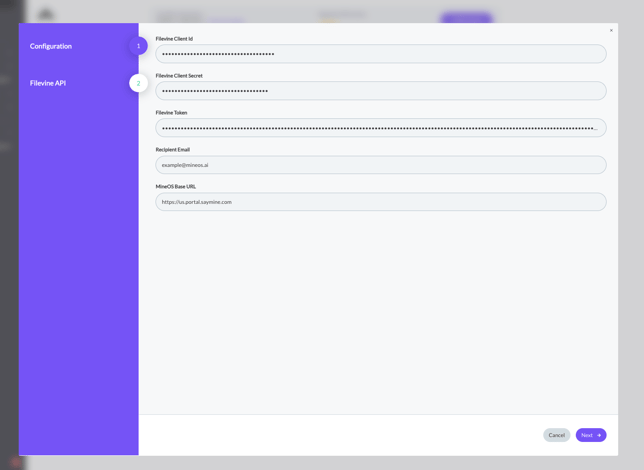Click the Filevine Client Id label
This screenshot has height=470, width=644.
[174, 39]
